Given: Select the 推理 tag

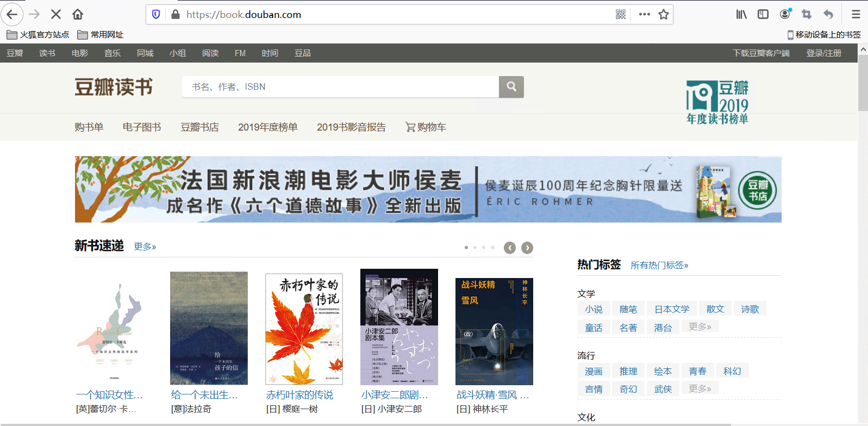Looking at the screenshot, I should click(628, 371).
